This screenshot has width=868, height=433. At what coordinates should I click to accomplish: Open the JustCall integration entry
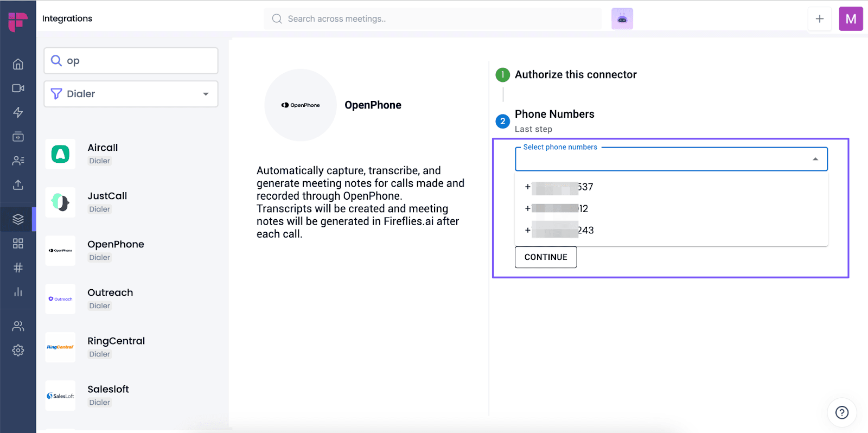click(131, 202)
